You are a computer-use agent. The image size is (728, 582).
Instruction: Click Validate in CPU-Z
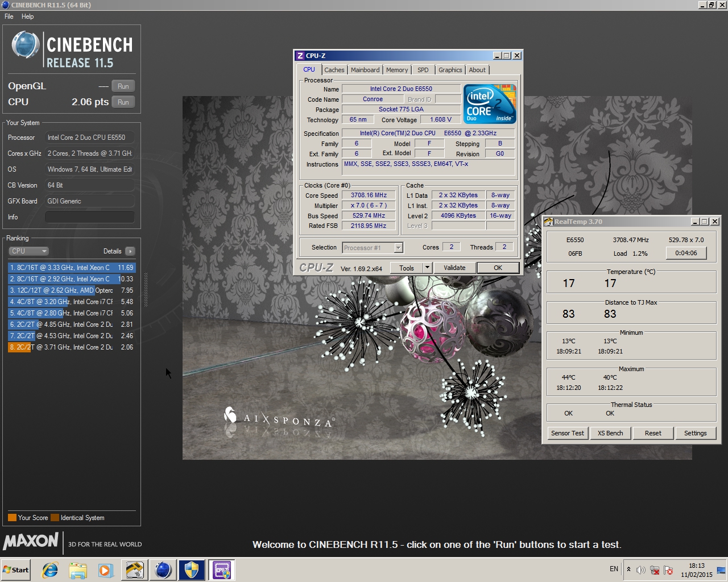pos(454,268)
